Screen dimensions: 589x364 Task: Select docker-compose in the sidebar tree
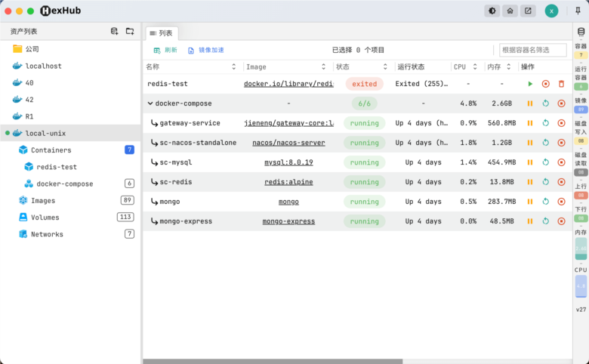tap(71, 184)
